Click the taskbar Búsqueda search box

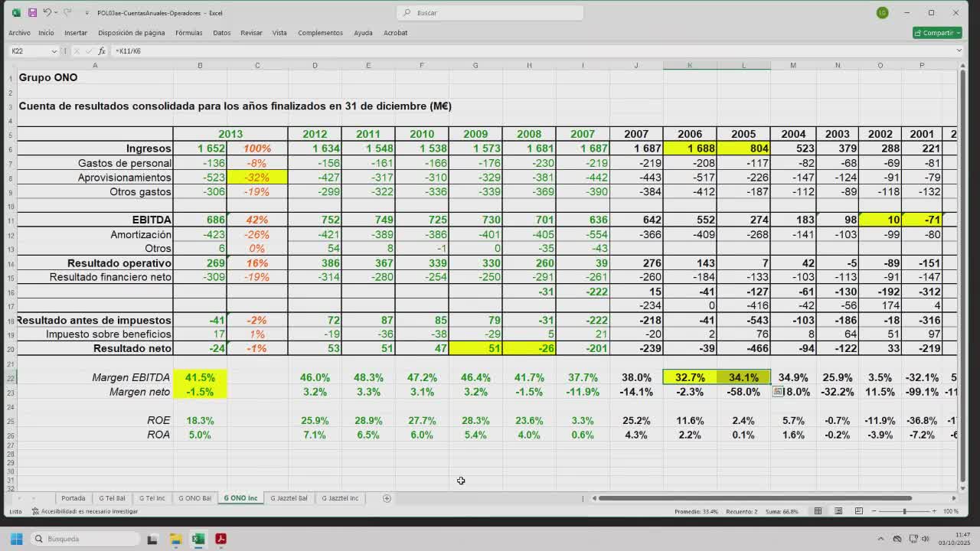(84, 539)
